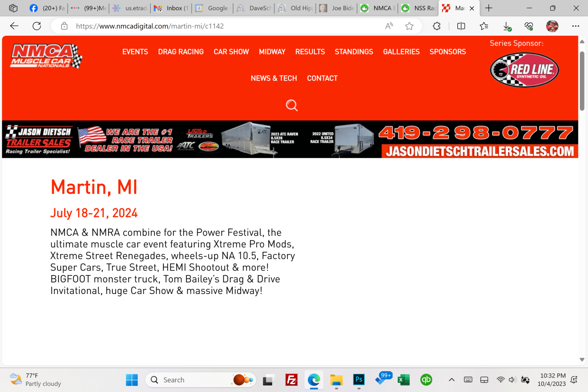The image size is (588, 392).
Task: Click the site search magnifier icon
Action: (x=292, y=105)
